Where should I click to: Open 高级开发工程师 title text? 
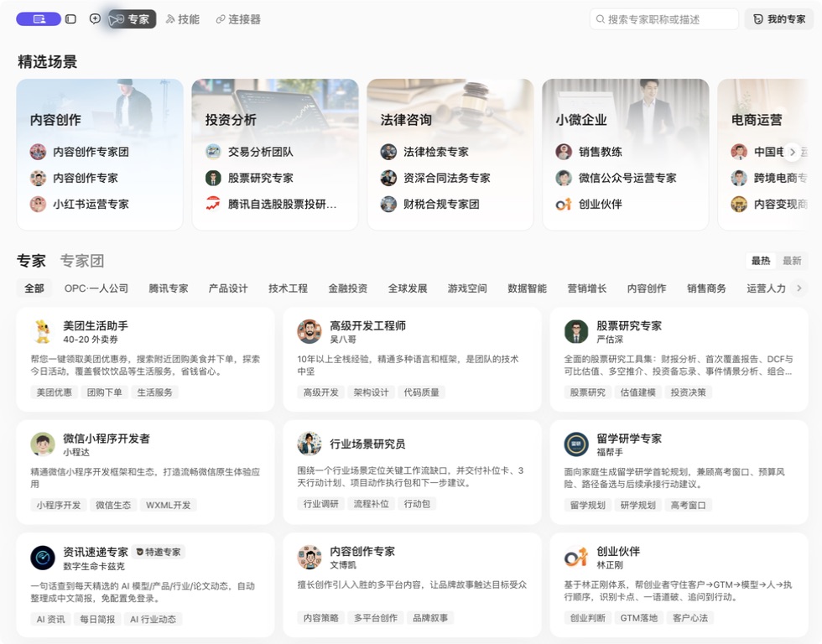(x=368, y=326)
